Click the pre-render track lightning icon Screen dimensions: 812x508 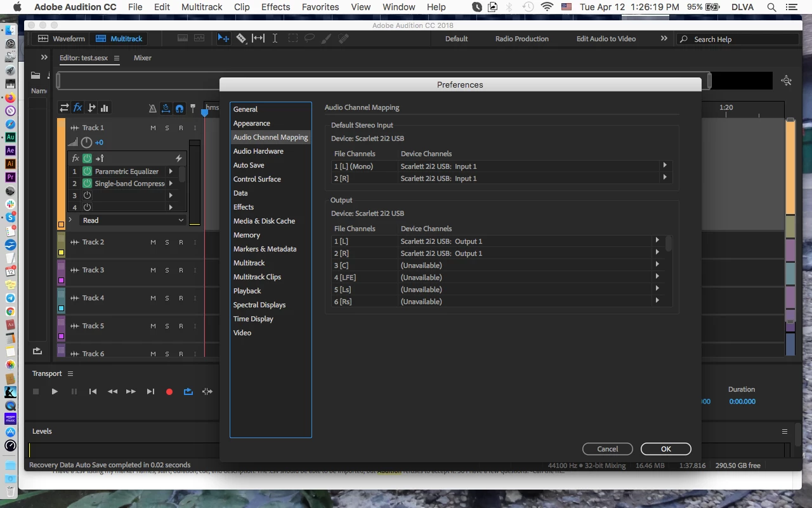point(178,158)
